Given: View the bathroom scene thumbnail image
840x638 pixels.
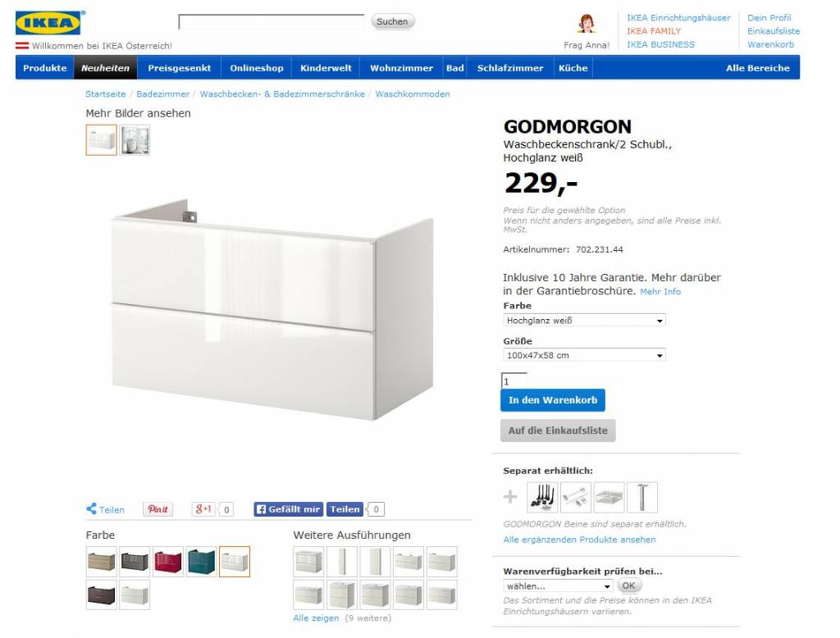Looking at the screenshot, I should click(x=135, y=140).
